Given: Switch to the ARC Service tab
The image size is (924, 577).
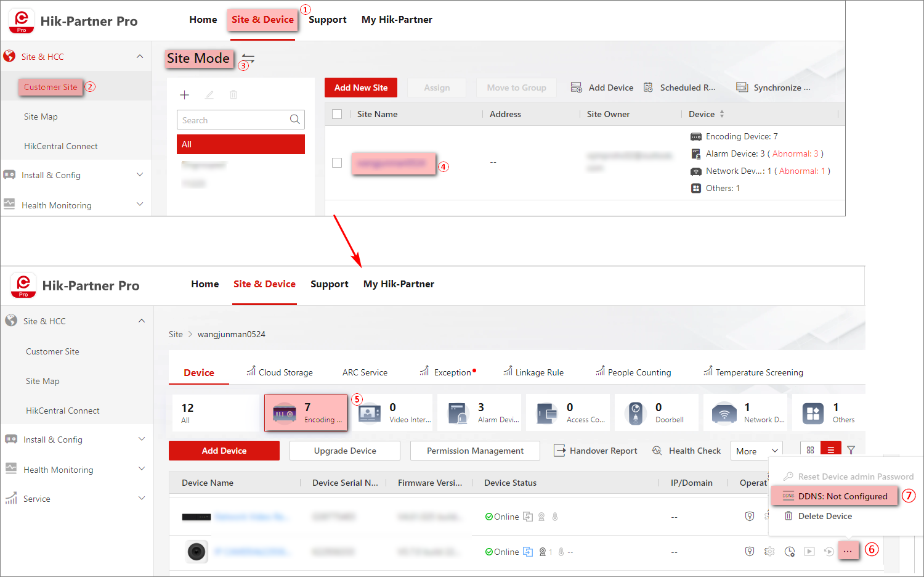Looking at the screenshot, I should [365, 372].
